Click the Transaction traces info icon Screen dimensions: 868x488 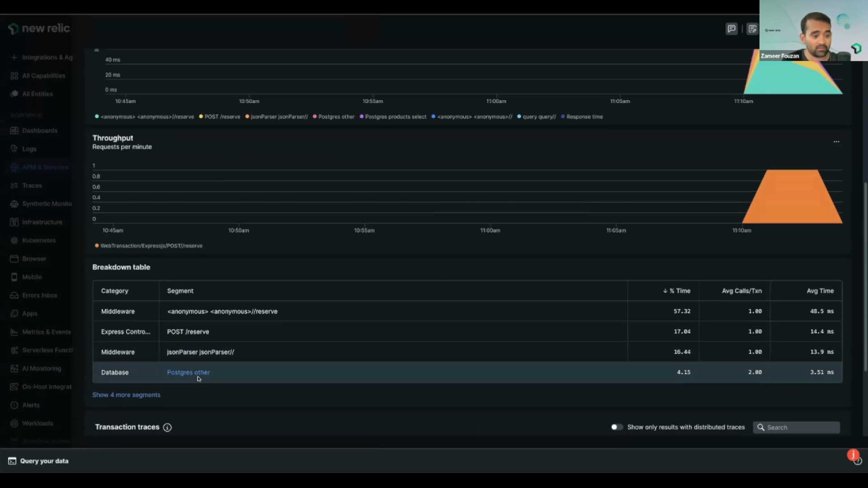167,427
